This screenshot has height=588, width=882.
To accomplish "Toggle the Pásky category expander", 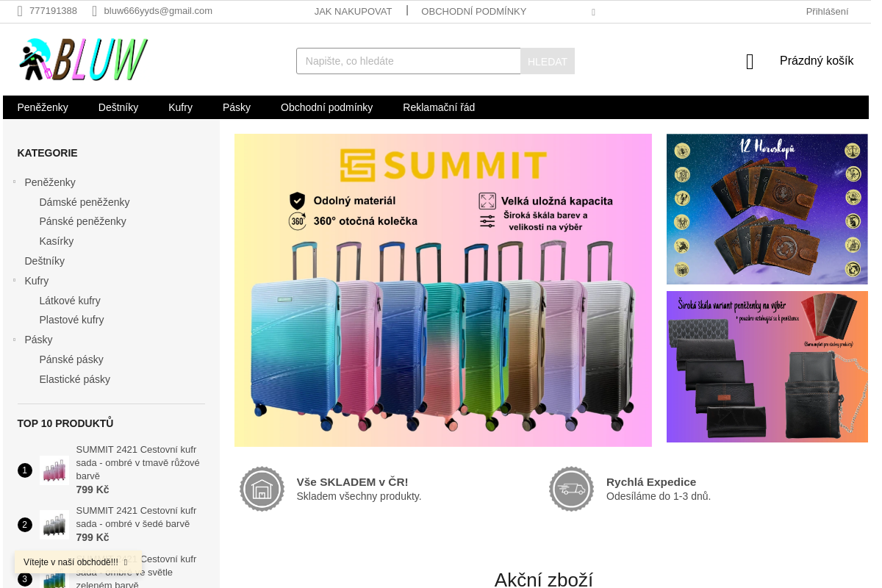I will click(x=14, y=339).
